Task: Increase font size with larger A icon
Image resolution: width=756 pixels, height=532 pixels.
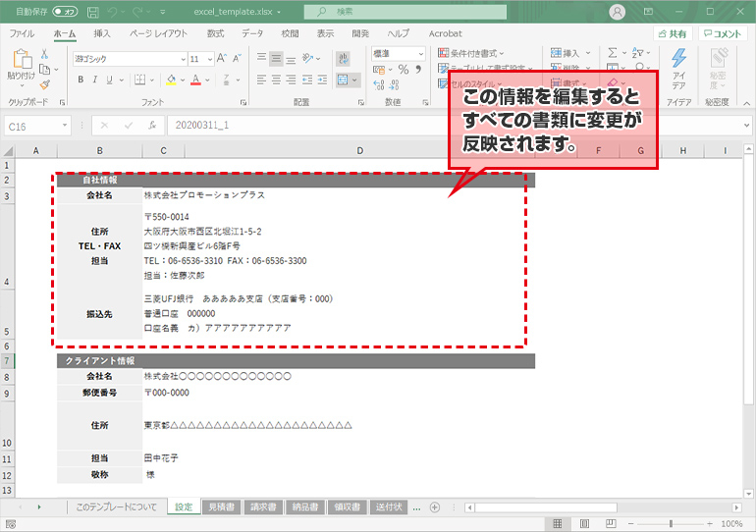Action: pyautogui.click(x=222, y=58)
